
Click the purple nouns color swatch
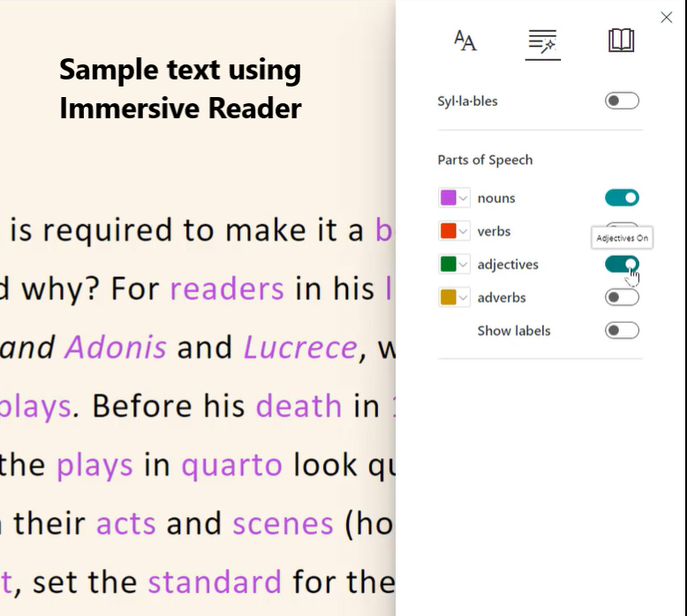coord(449,198)
